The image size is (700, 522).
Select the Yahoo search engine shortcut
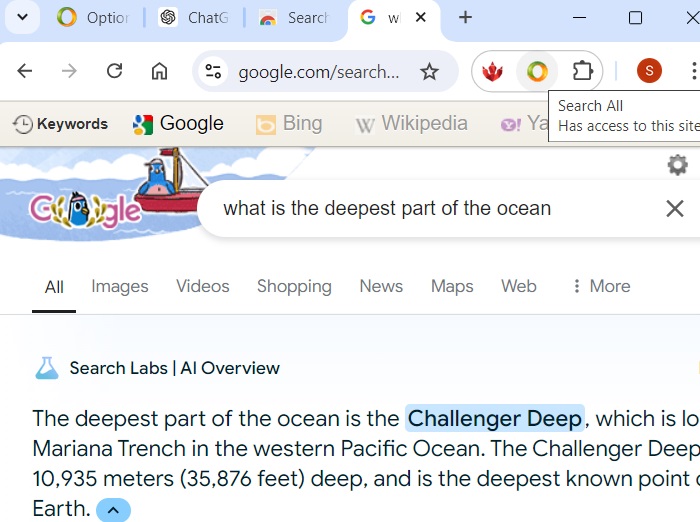coord(524,124)
